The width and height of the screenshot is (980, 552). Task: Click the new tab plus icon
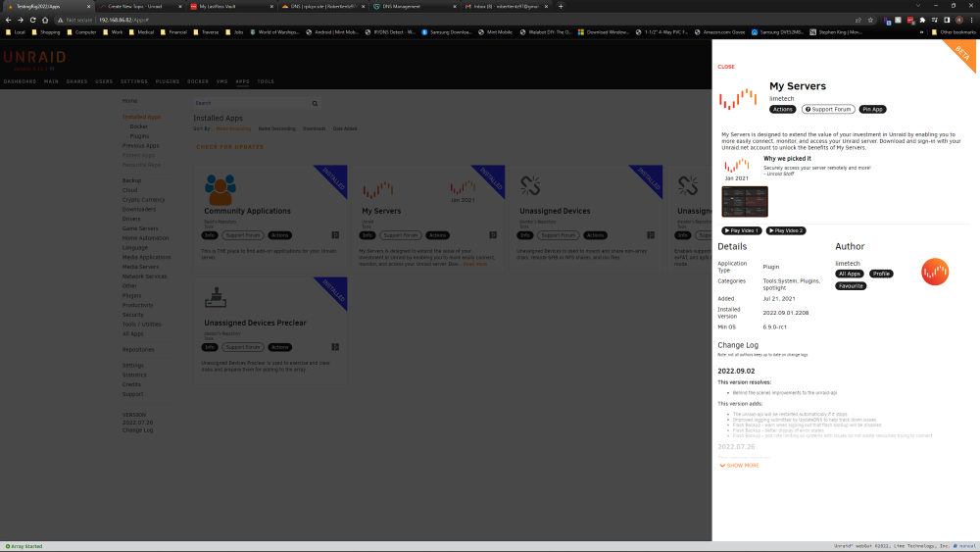(x=561, y=6)
